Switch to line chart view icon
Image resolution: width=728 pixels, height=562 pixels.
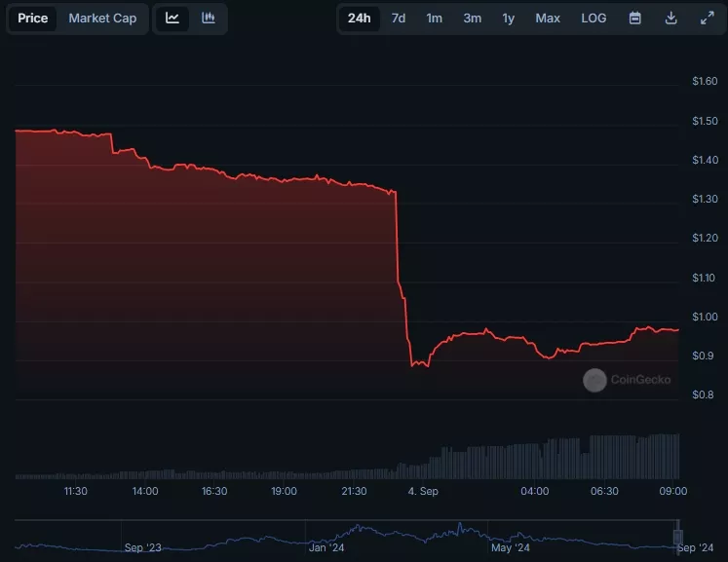172,19
